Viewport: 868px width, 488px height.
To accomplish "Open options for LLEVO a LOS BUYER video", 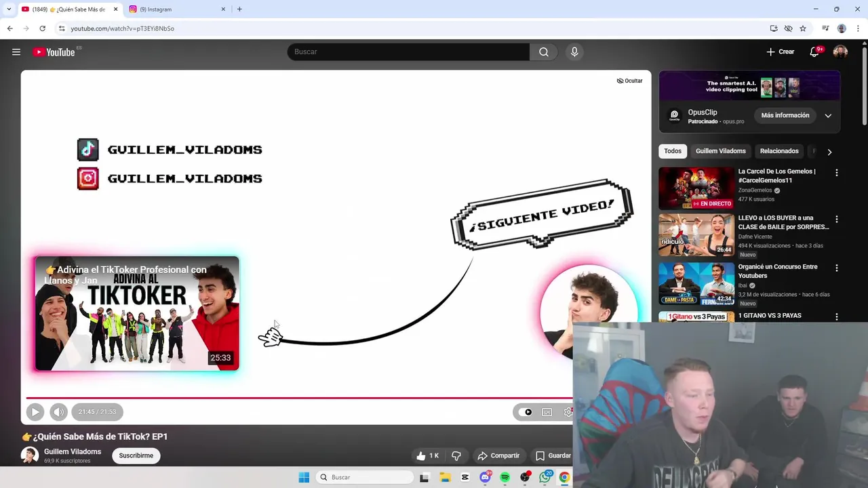I will point(836,220).
